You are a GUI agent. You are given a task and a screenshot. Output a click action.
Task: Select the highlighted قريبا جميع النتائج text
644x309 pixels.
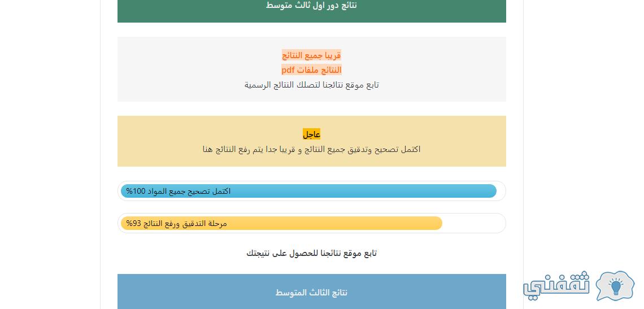[x=311, y=55]
